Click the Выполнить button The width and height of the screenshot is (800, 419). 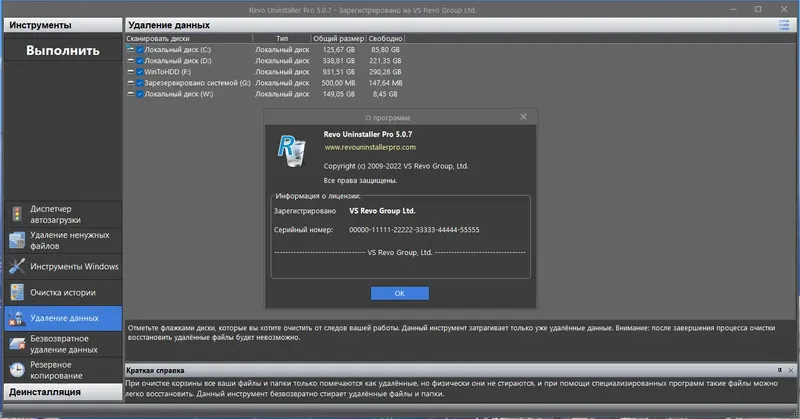click(x=63, y=51)
